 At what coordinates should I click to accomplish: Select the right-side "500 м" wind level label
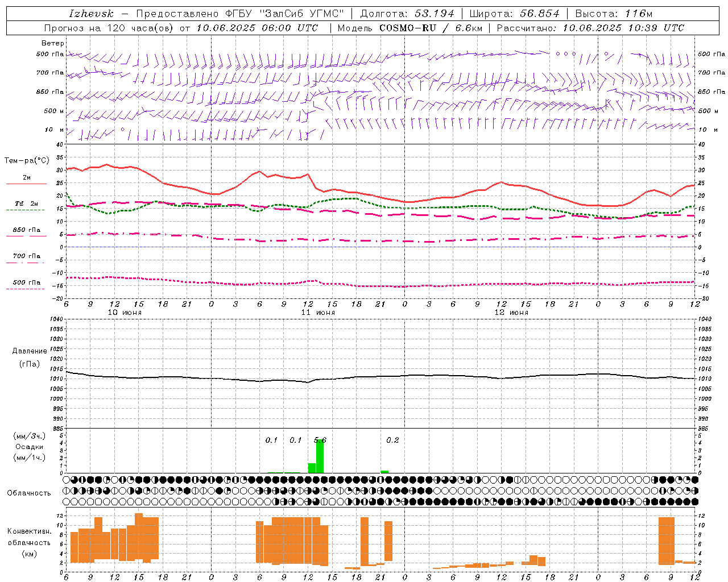point(708,111)
